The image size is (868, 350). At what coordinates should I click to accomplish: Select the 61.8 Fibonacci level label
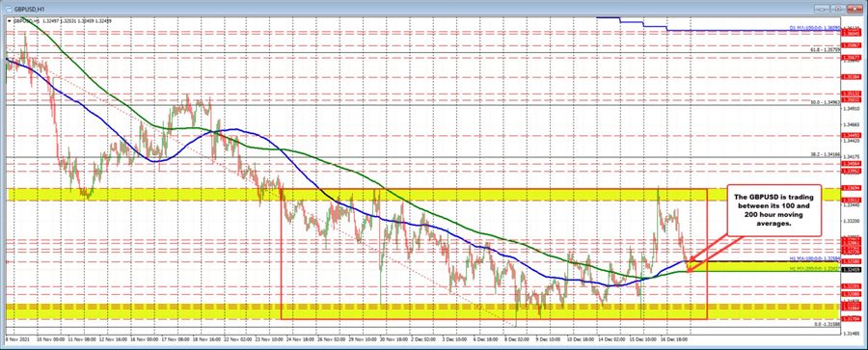pyautogui.click(x=826, y=50)
